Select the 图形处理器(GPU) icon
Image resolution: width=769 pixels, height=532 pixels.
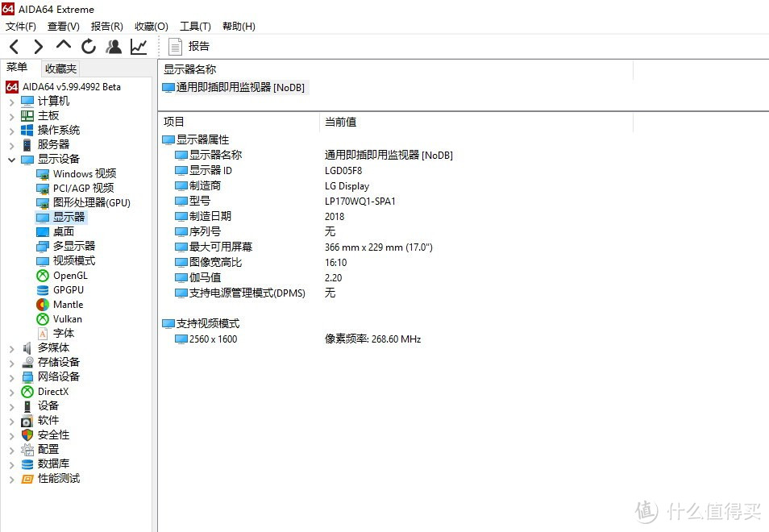coord(43,203)
